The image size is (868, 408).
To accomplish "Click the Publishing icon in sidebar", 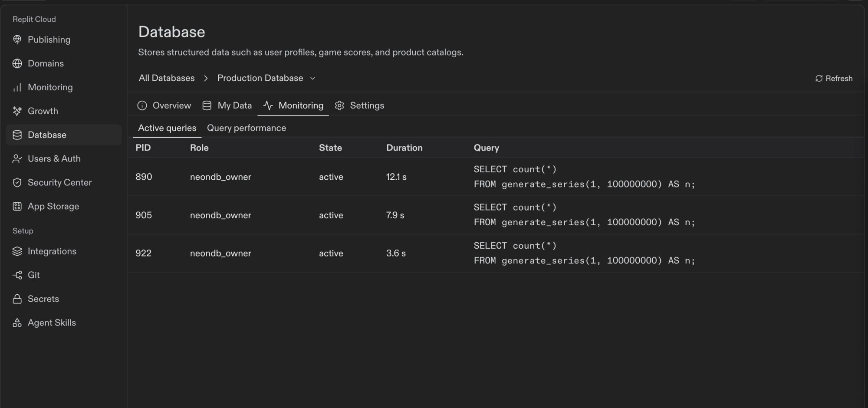I will coord(17,39).
